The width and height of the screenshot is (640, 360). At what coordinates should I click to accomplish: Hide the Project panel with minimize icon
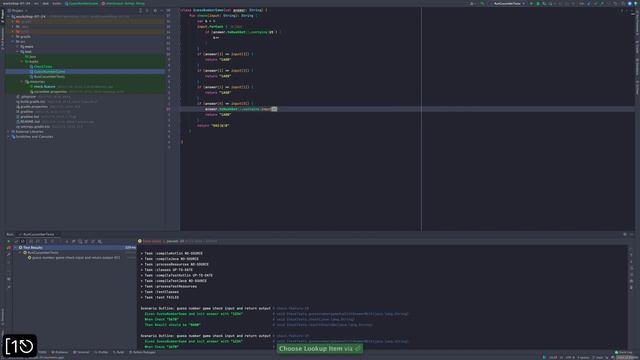tap(162, 11)
